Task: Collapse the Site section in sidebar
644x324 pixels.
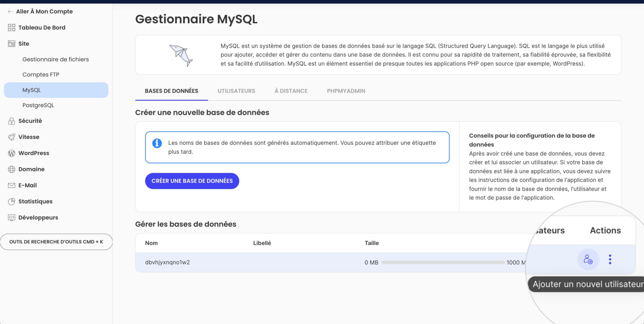Action: (24, 43)
